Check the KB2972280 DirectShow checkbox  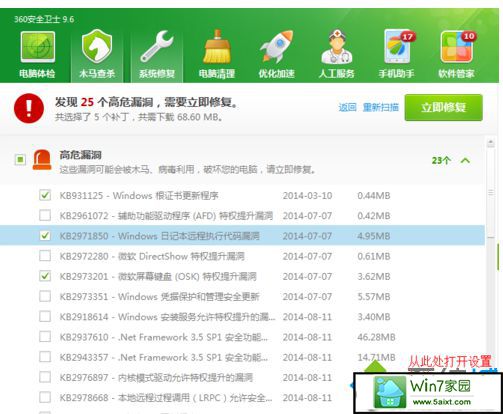pos(45,256)
